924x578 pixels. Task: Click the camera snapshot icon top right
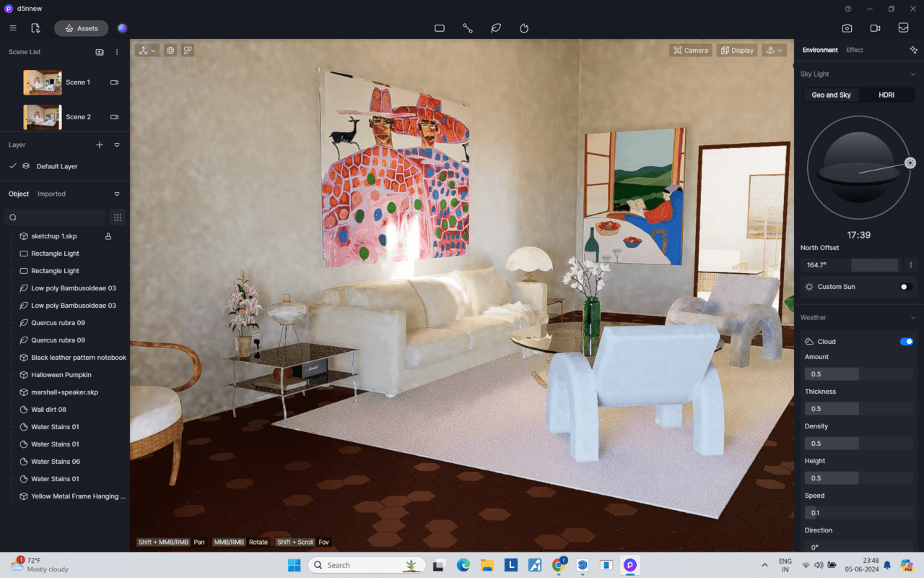tap(847, 28)
